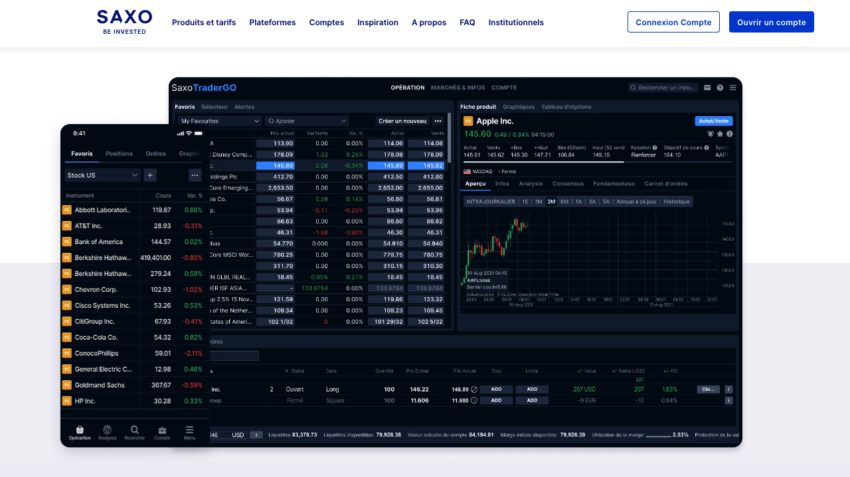Viewport: 850px width, 477px height.
Task: Select the Positions tab on mobile
Action: point(119,154)
